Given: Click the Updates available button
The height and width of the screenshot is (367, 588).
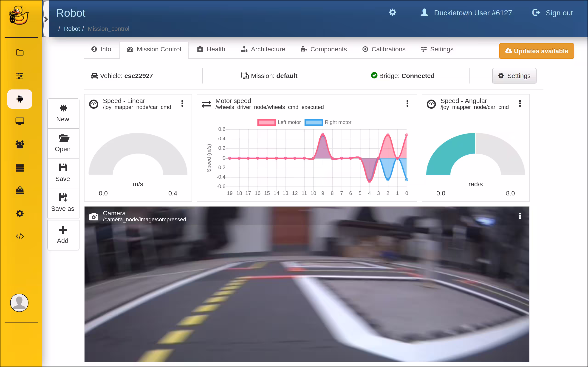Looking at the screenshot, I should pos(536,51).
